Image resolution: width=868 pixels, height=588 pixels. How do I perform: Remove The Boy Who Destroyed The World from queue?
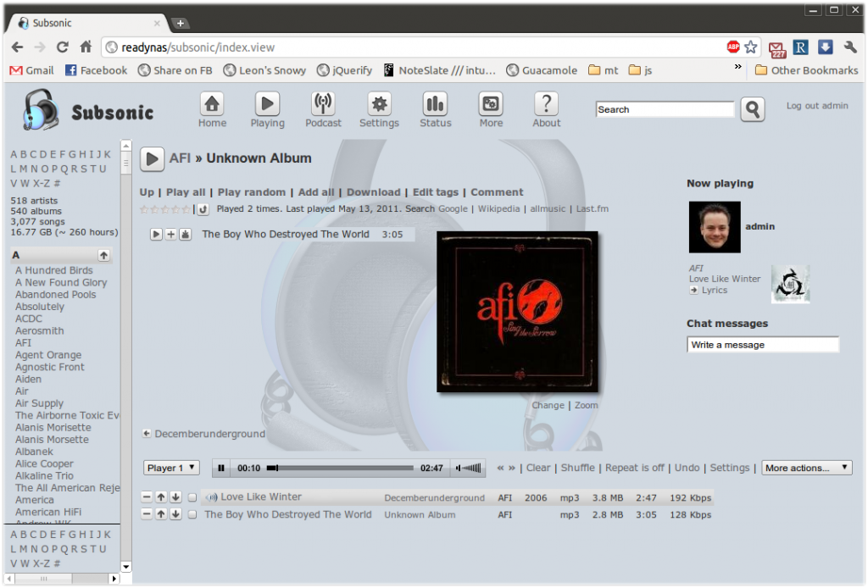146,514
